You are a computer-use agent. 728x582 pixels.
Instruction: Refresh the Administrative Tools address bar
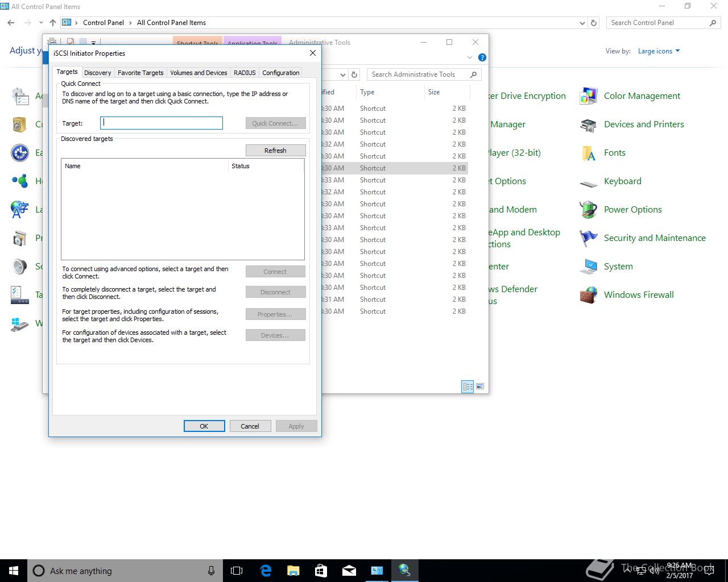pos(354,74)
